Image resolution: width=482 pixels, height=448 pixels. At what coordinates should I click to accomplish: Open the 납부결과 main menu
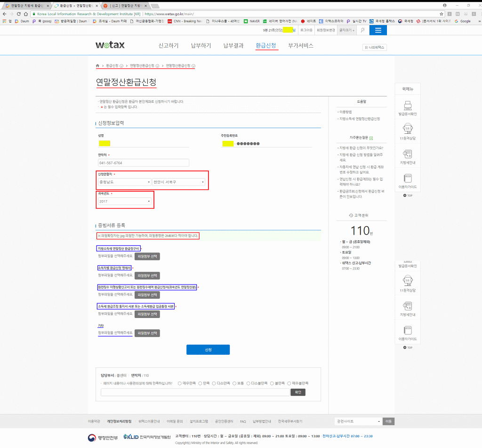tap(233, 46)
